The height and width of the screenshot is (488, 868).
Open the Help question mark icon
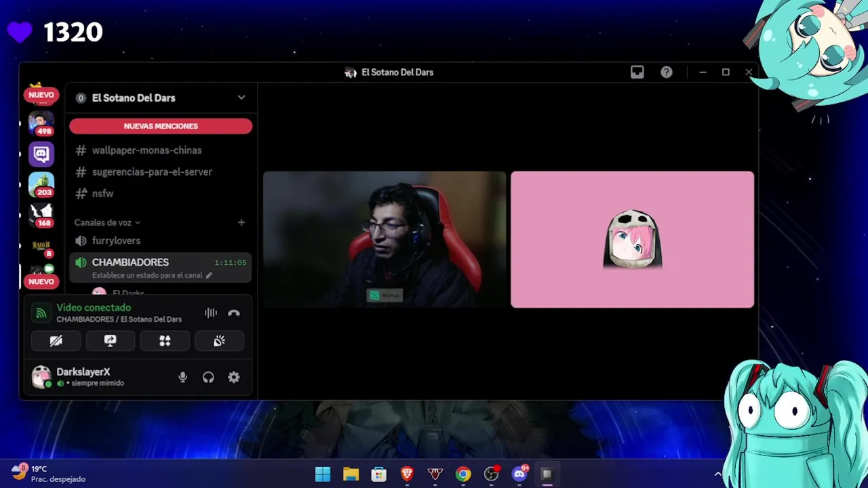click(667, 72)
